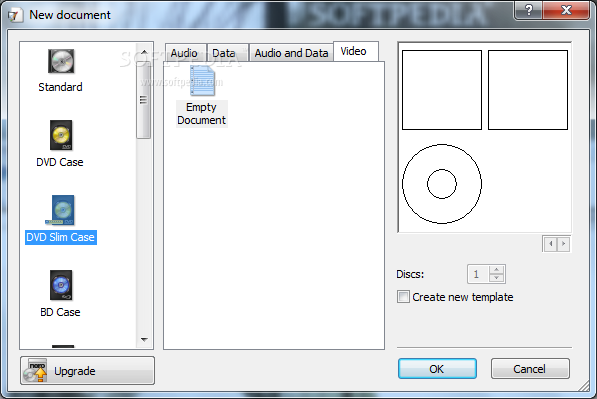Viewport: 597px width, 399px height.
Task: Select the BD Case icon
Action: pos(61,285)
